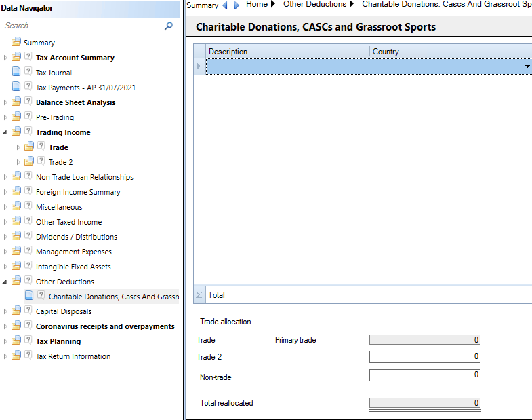This screenshot has height=420, width=532.
Task: Click help icon beside Capital Disposals
Action: (x=28, y=311)
